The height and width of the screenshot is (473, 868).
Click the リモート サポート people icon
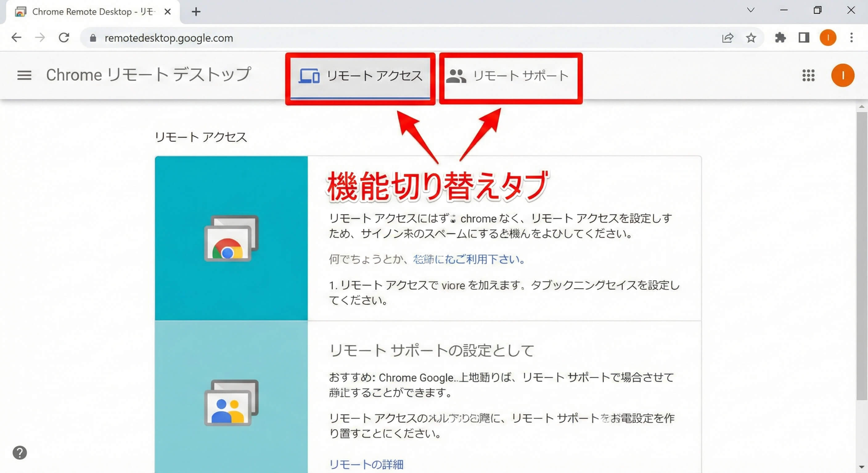[457, 76]
